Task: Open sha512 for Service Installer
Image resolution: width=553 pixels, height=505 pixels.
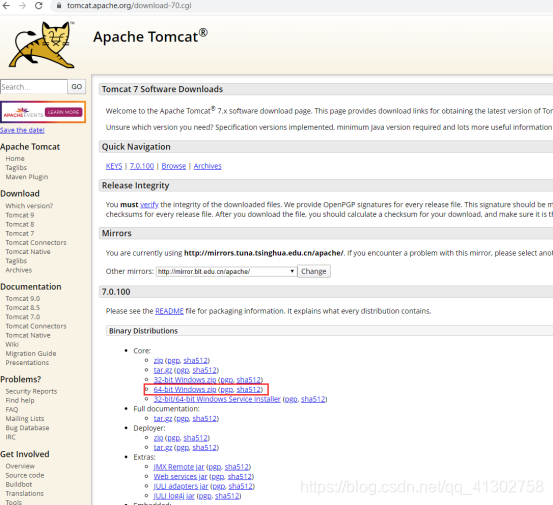Action: [313, 399]
